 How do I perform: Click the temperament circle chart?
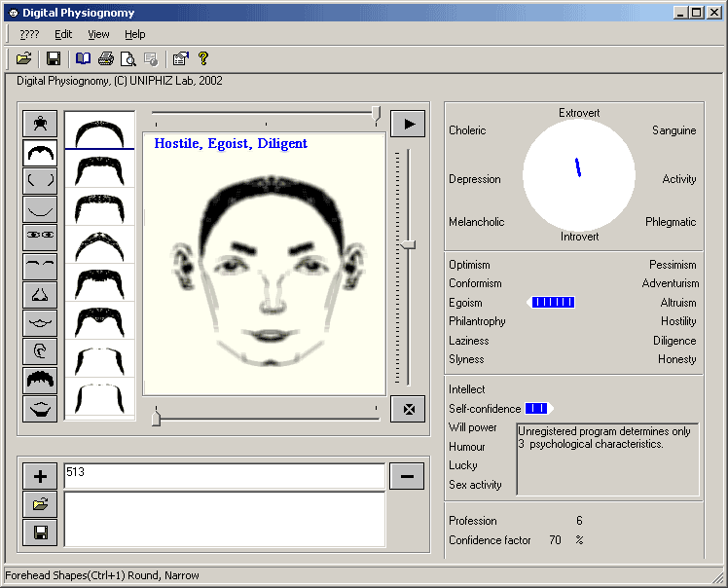(x=578, y=175)
